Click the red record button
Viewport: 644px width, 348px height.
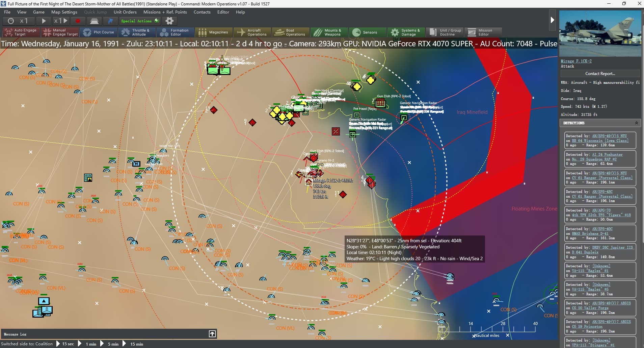(78, 21)
